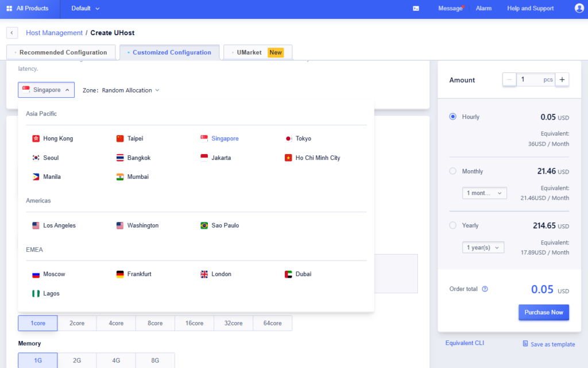Select the Hong Kong region flag
This screenshot has height=368, width=588.
point(34,138)
